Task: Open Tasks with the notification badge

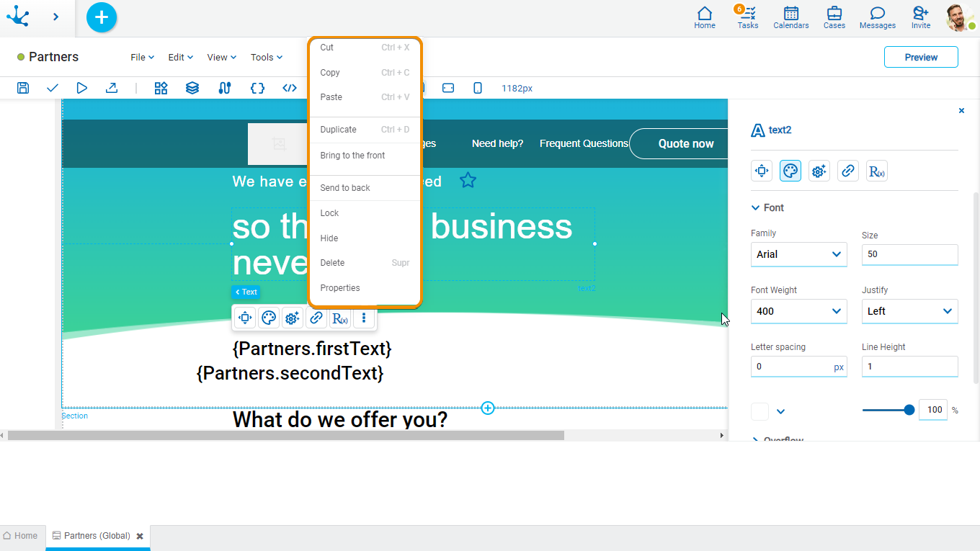Action: pyautogui.click(x=748, y=18)
